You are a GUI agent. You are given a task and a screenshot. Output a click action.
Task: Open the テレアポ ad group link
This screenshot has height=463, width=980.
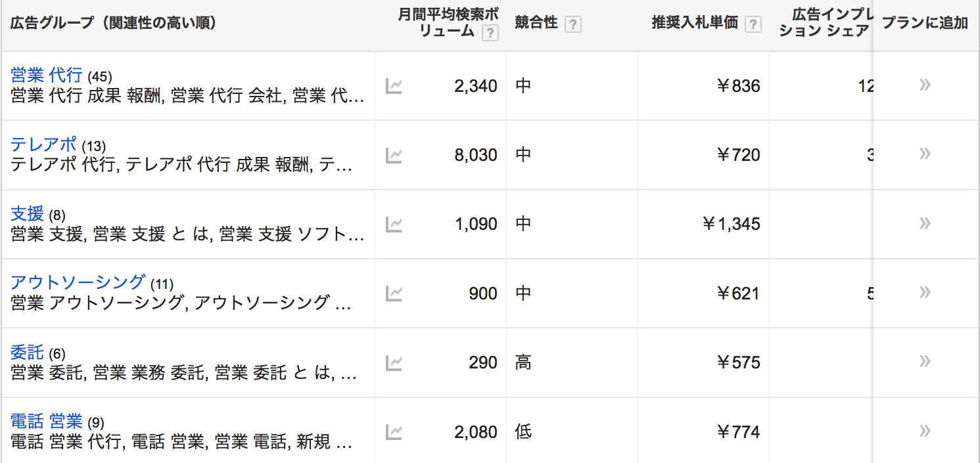click(43, 144)
